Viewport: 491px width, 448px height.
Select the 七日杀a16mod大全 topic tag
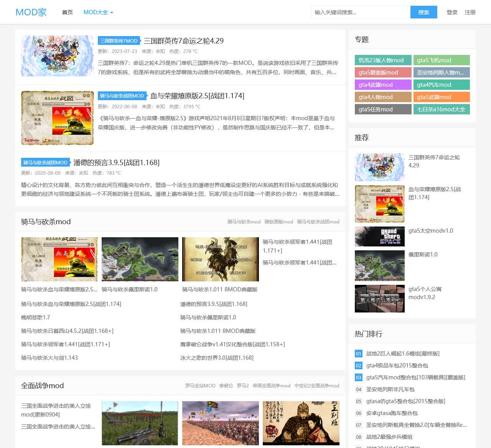coord(441,109)
